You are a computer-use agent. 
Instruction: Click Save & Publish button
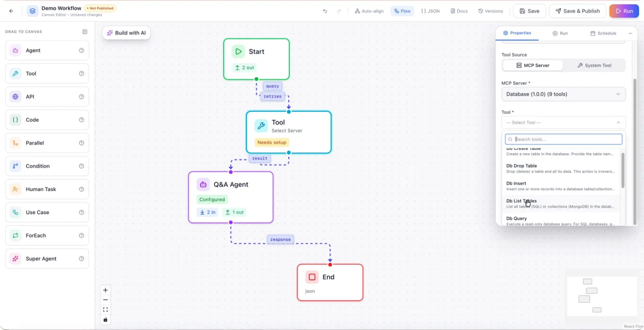click(x=578, y=11)
